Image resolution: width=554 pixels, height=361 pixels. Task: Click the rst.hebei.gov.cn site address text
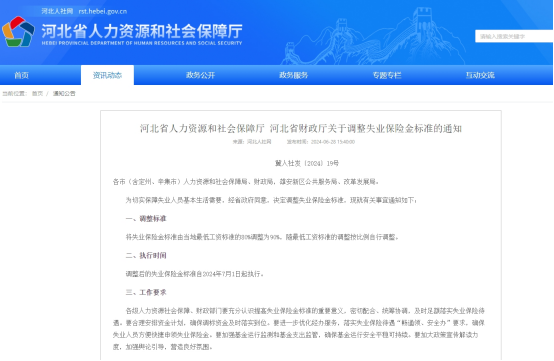coord(102,11)
